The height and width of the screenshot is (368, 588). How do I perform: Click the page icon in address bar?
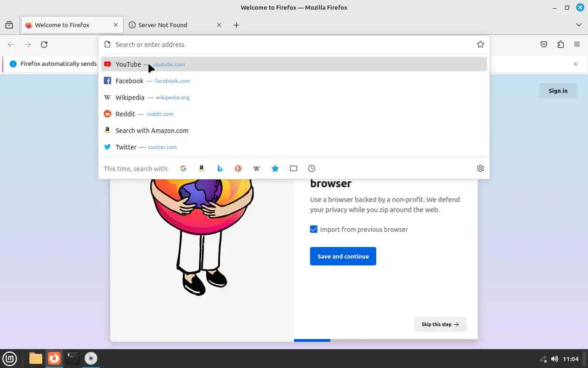pos(107,45)
